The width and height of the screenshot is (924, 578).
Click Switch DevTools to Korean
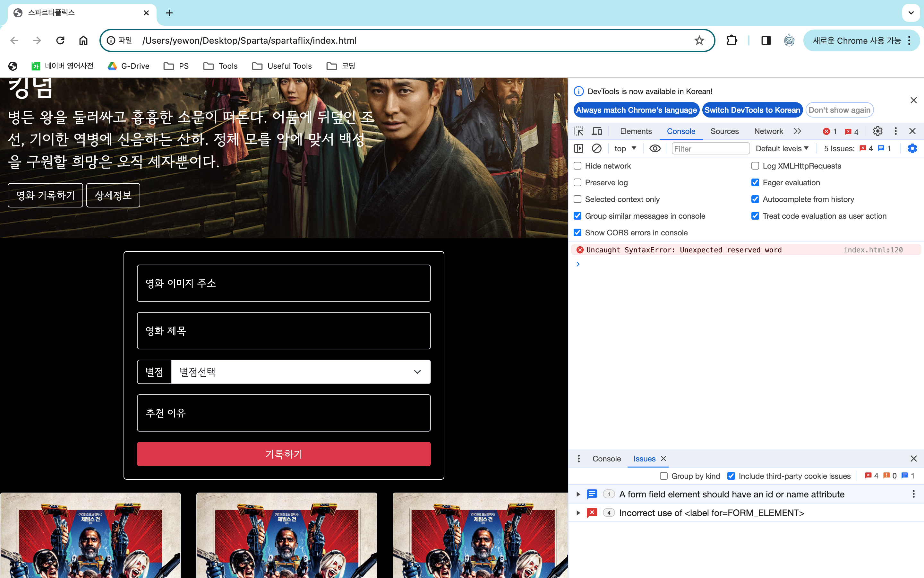pyautogui.click(x=752, y=110)
